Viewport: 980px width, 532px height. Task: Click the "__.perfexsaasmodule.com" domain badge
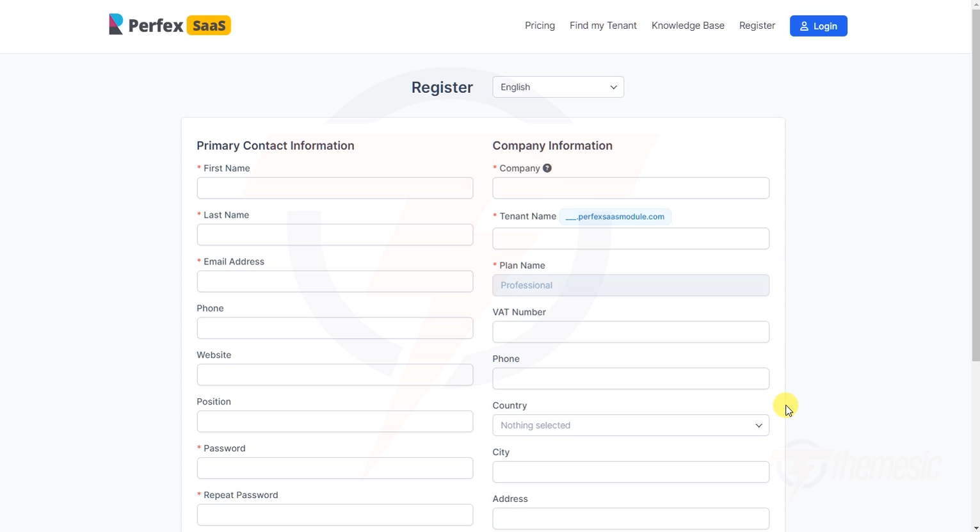point(615,216)
